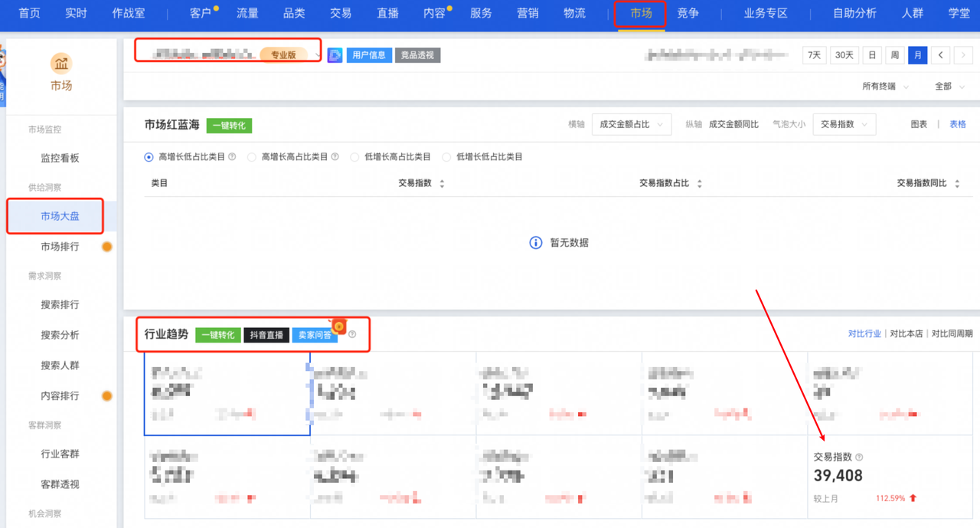
Task: Select 低增长高占比类目 radio option
Action: point(354,157)
